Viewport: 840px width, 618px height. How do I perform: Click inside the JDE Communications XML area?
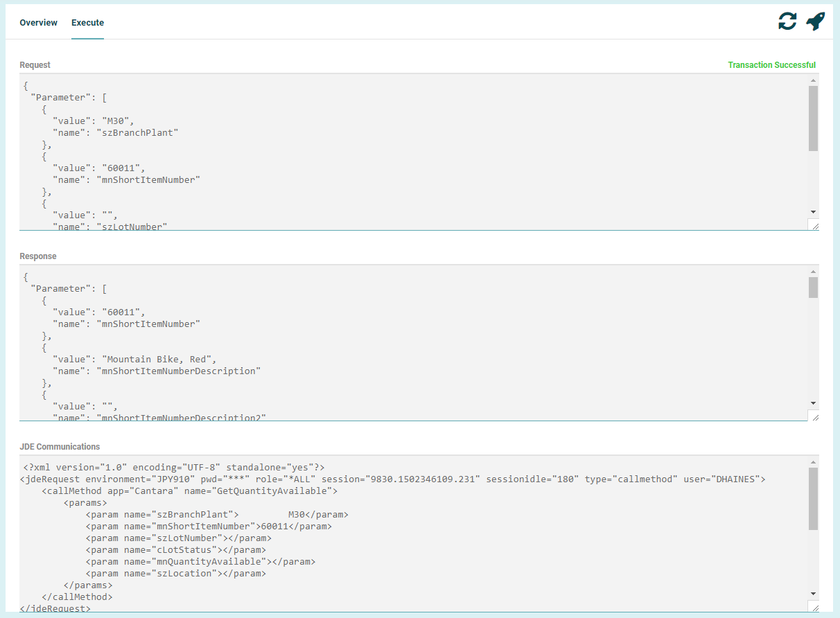pyautogui.click(x=416, y=533)
